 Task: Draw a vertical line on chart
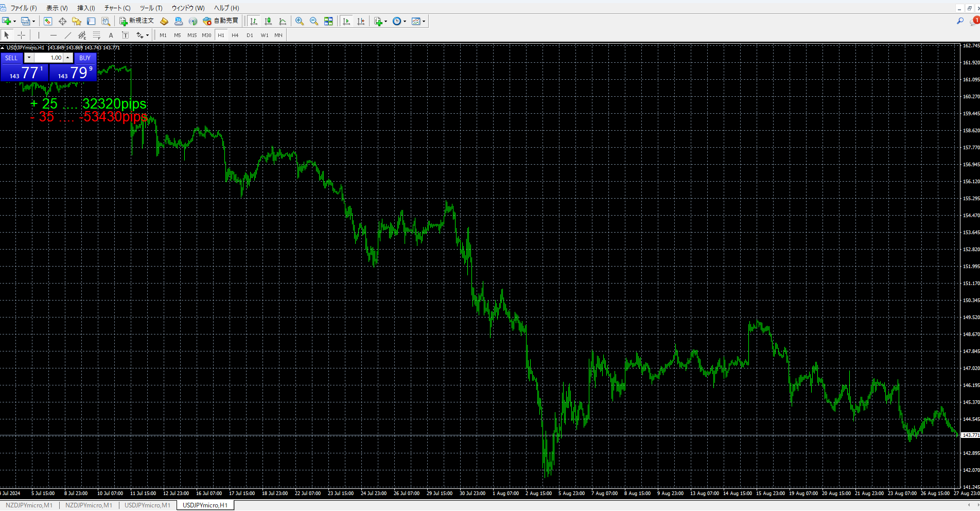point(39,35)
